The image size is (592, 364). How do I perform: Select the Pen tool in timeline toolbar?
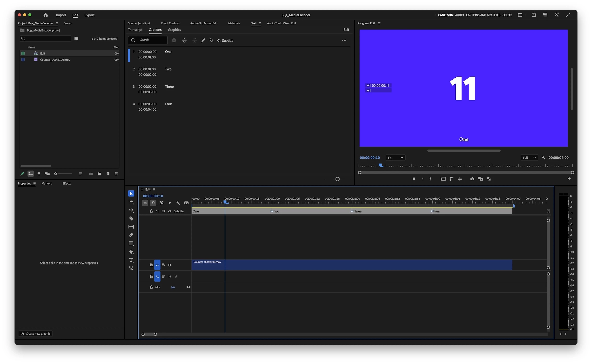131,235
